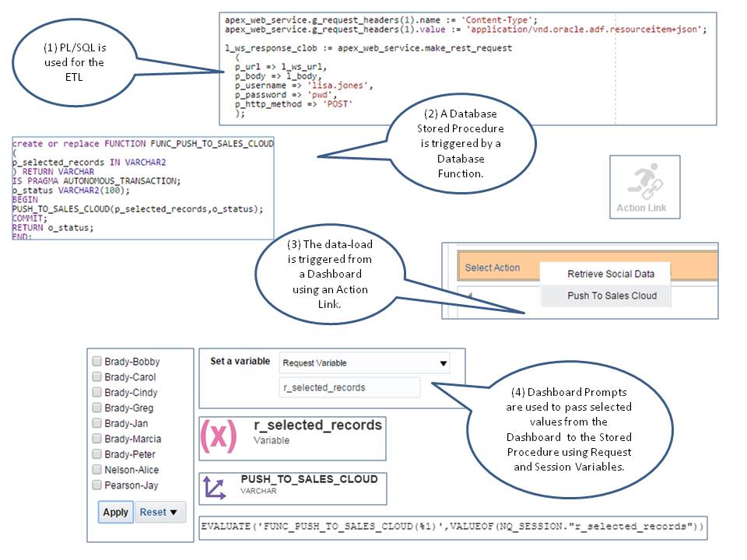
Task: Select Push To Sales Cloud menu item
Action: (x=612, y=296)
